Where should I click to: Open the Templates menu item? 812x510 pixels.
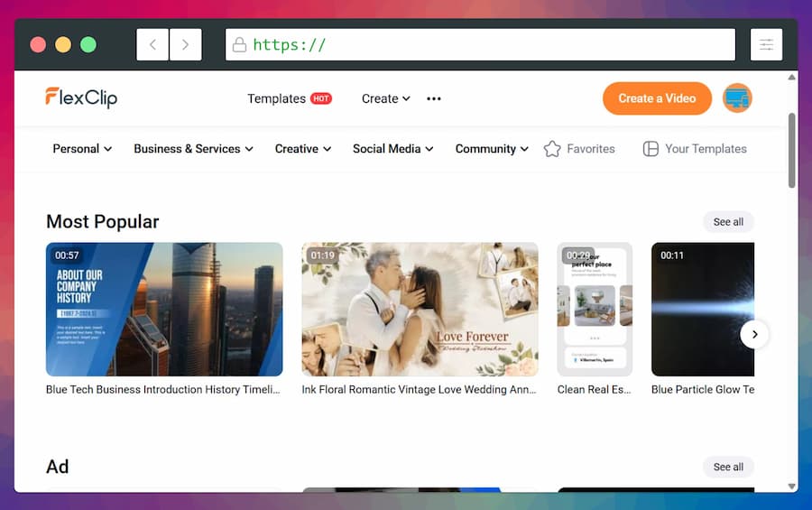click(x=277, y=98)
